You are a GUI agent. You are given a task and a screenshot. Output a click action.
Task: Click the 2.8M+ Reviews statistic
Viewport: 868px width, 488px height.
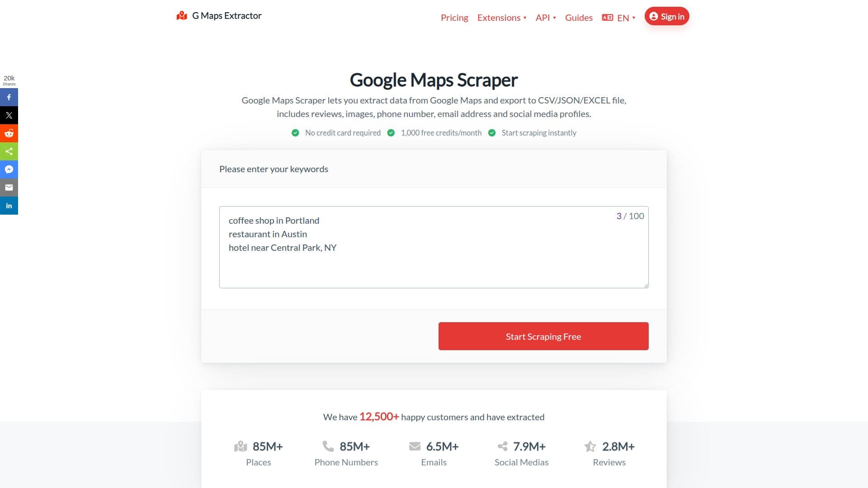[609, 454]
